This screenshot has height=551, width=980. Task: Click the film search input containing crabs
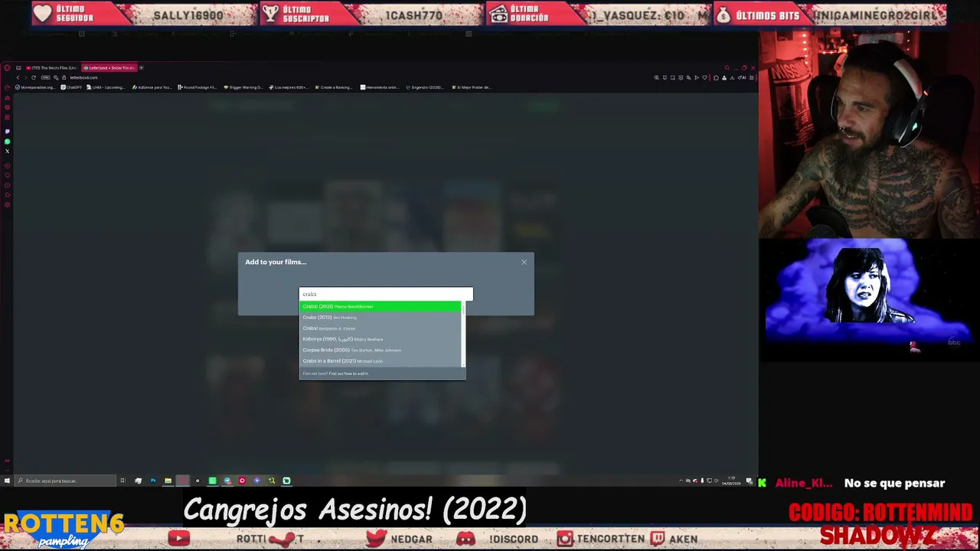tap(386, 294)
